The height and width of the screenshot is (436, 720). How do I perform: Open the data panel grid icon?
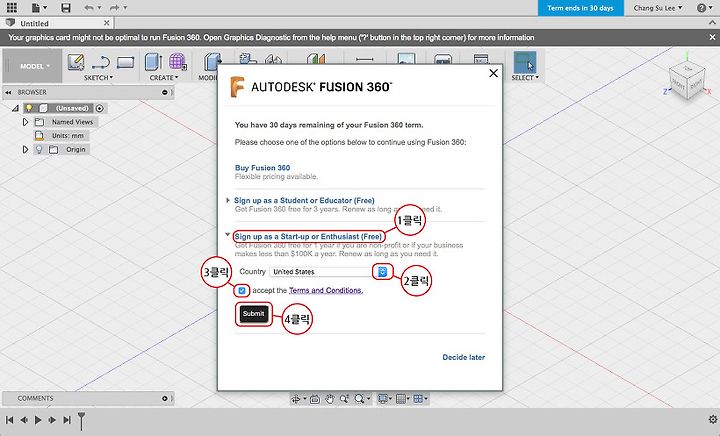(11, 7)
